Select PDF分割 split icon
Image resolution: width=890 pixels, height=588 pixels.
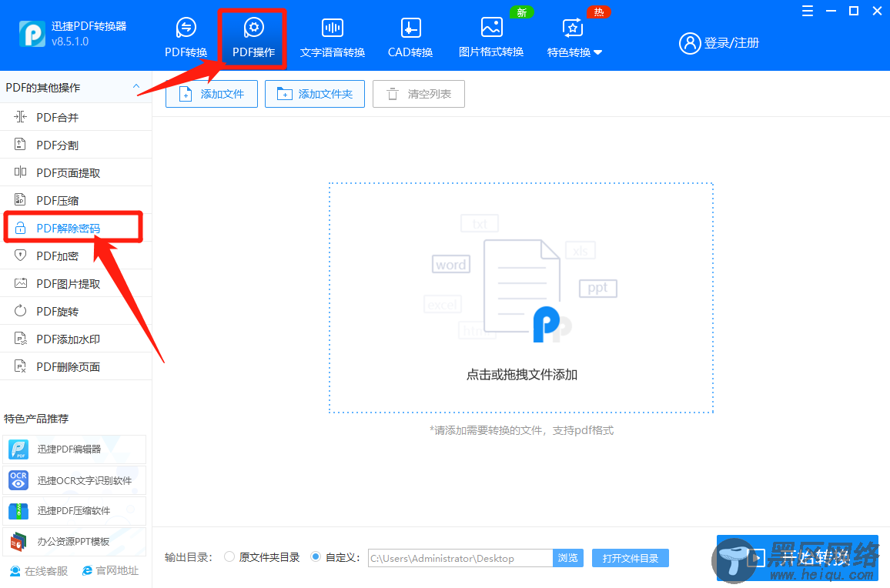21,144
